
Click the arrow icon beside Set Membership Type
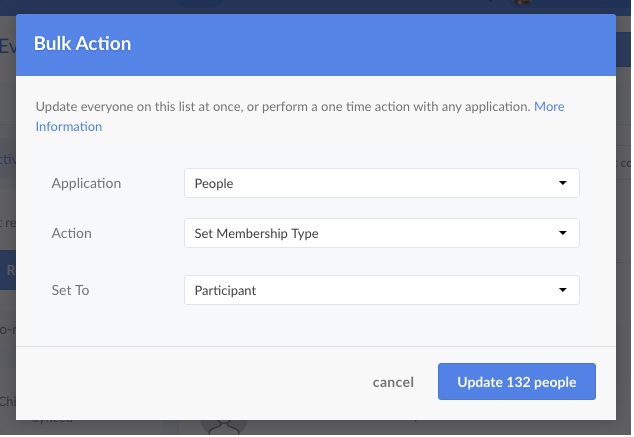[563, 234]
